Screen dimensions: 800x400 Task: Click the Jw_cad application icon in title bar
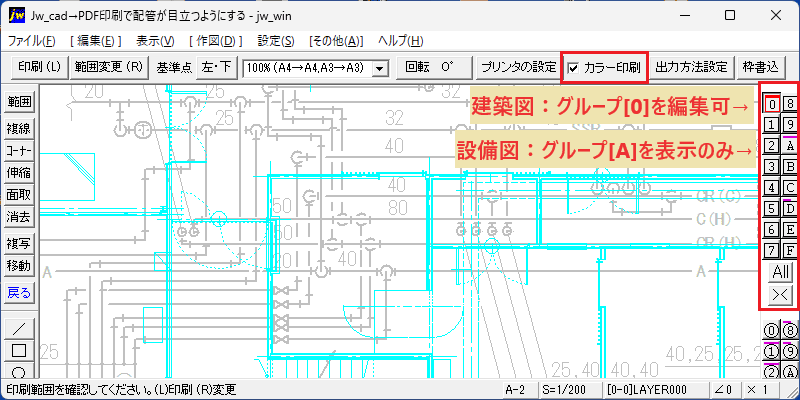[17, 15]
